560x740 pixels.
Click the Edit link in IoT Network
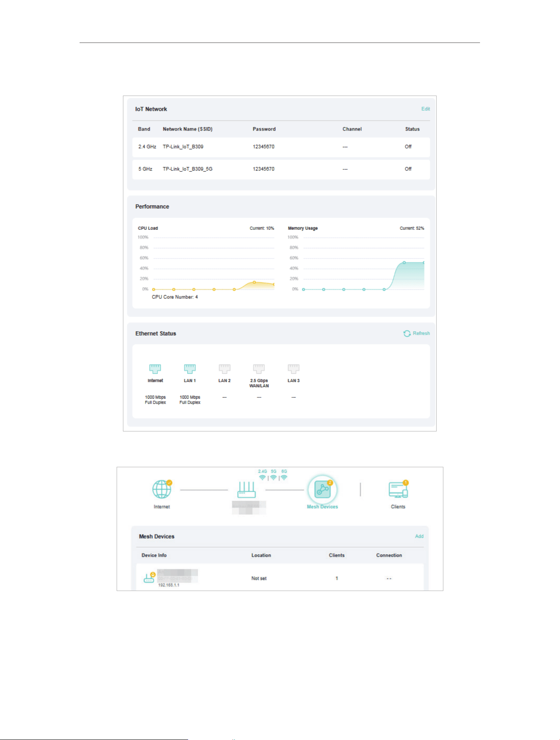[425, 109]
